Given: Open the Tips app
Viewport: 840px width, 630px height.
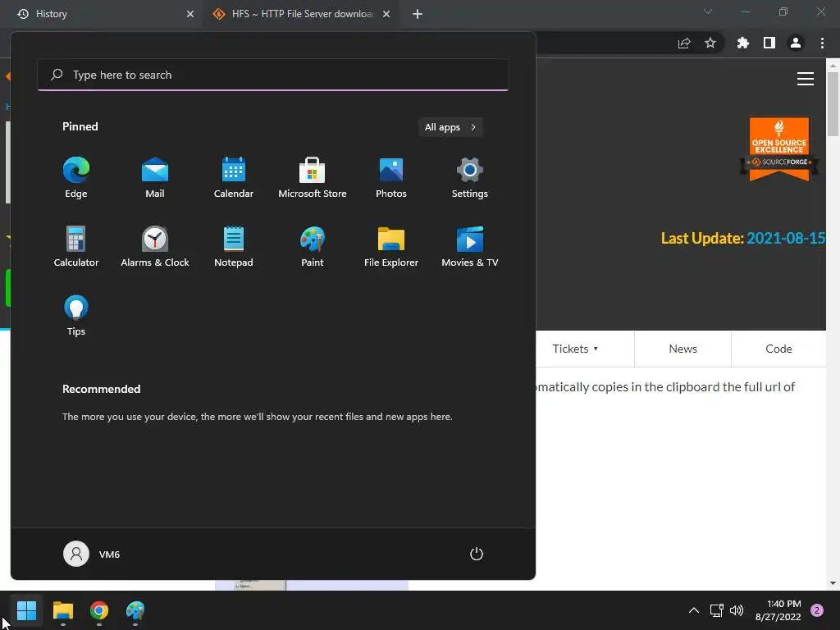Looking at the screenshot, I should point(76,316).
